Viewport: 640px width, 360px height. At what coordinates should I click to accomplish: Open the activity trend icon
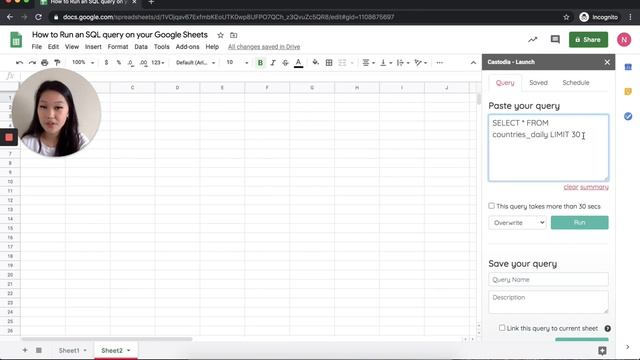[532, 40]
